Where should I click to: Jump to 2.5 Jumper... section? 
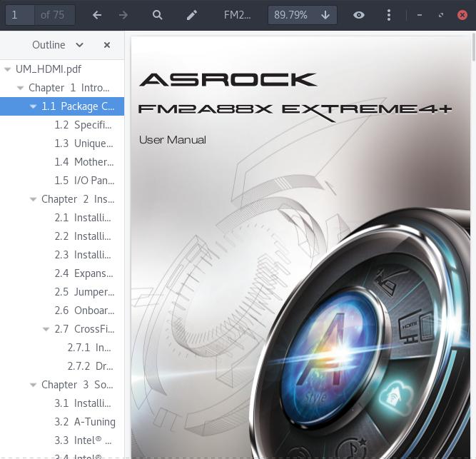(84, 292)
